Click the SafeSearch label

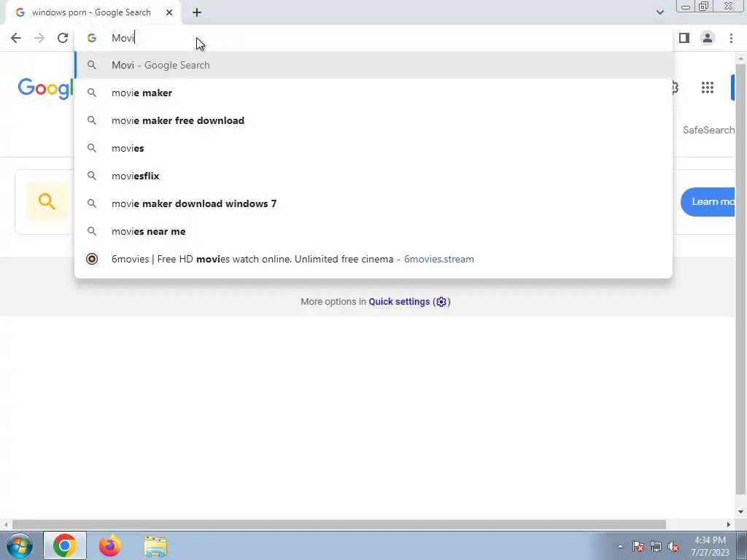pos(708,130)
